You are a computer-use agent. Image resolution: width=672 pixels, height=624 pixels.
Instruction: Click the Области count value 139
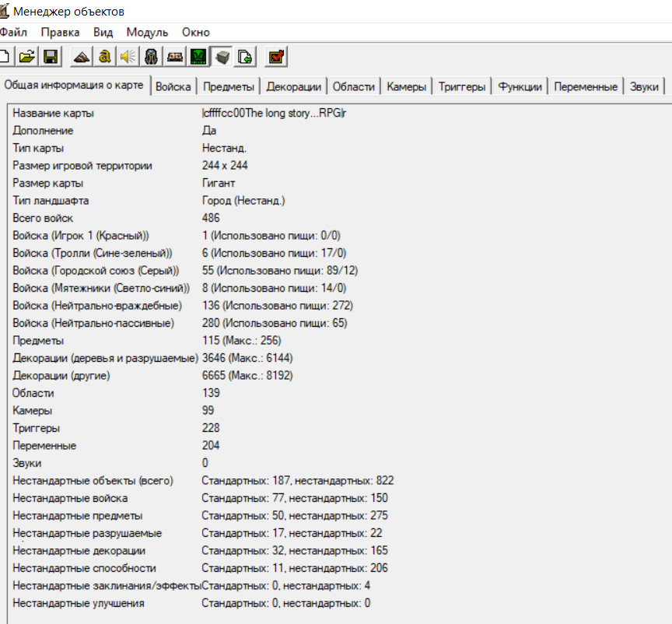[x=211, y=393]
